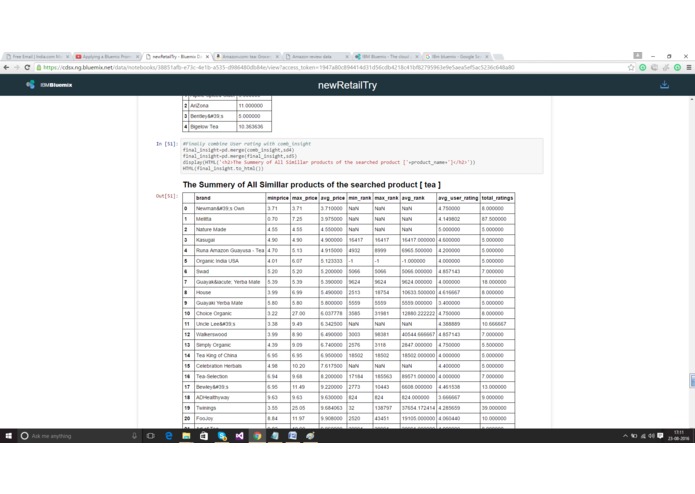Screen dimensions: 695x494
Task: Open a new browser tab
Action: [x=498, y=57]
